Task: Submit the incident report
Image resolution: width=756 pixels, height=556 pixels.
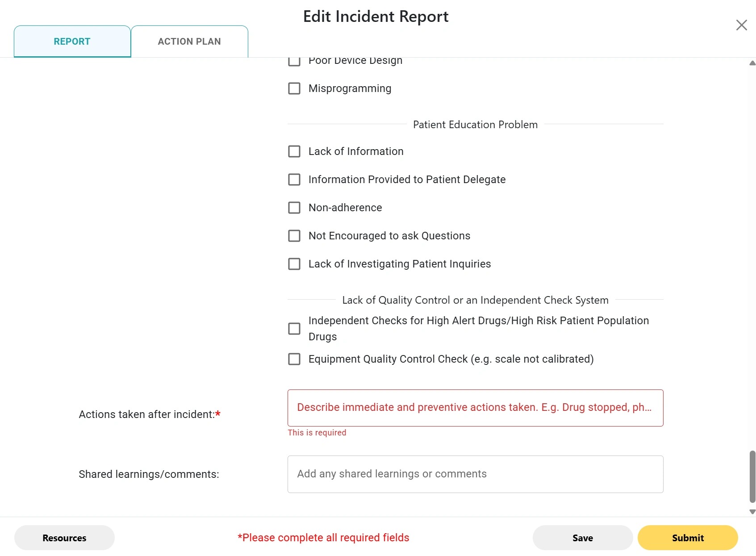Action: click(687, 538)
